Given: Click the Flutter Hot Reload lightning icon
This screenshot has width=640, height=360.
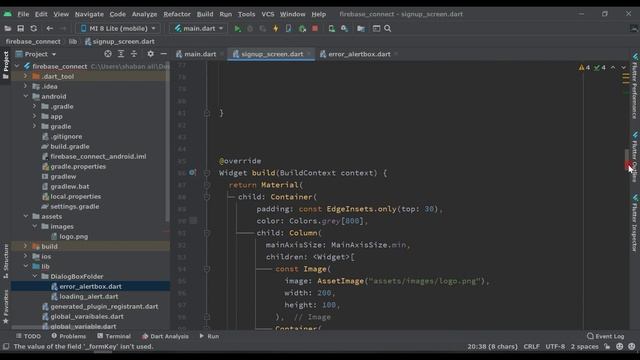Looking at the screenshot, I should [276, 29].
